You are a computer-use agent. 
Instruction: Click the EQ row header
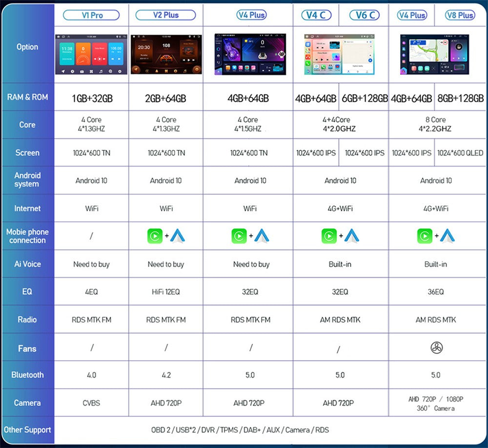tap(27, 291)
